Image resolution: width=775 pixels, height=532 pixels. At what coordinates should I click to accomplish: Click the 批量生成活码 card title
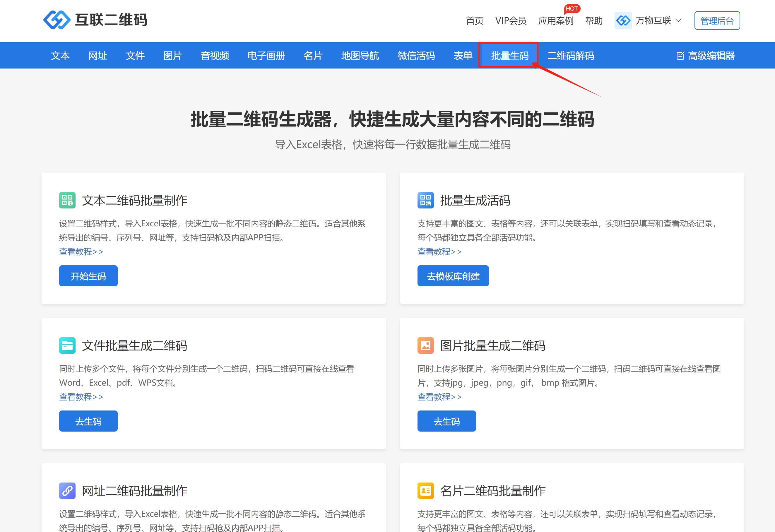point(475,201)
